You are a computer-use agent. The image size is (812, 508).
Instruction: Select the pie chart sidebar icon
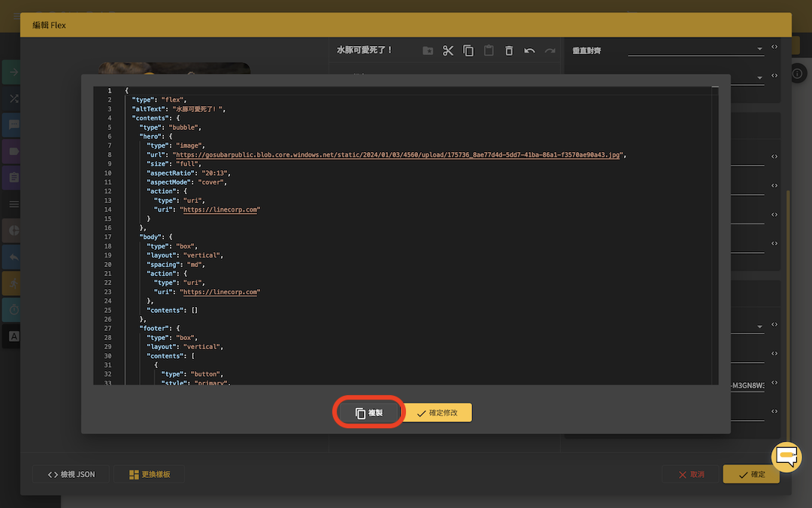pos(13,231)
